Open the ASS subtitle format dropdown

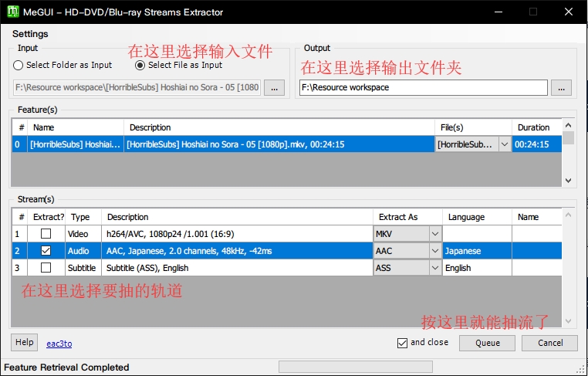(434, 268)
